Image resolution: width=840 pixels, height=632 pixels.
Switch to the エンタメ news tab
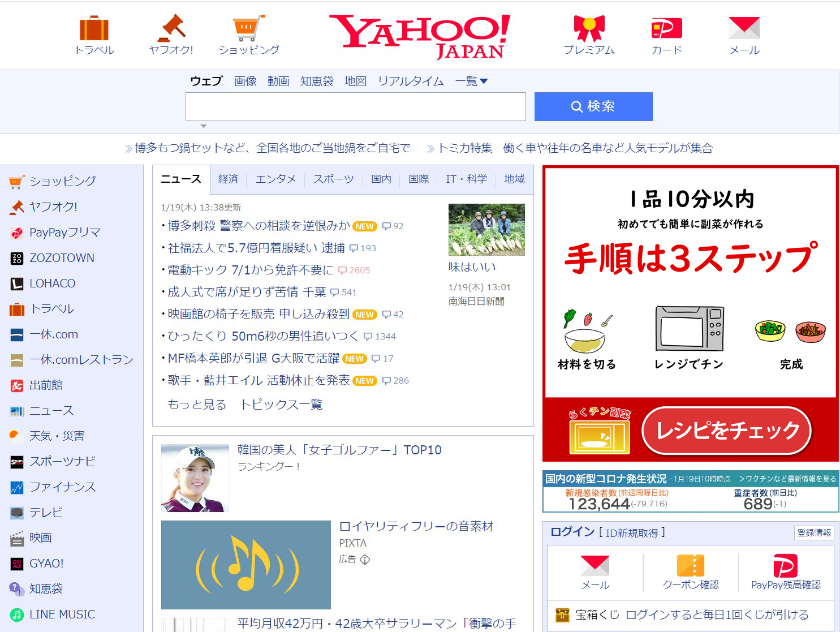(275, 179)
